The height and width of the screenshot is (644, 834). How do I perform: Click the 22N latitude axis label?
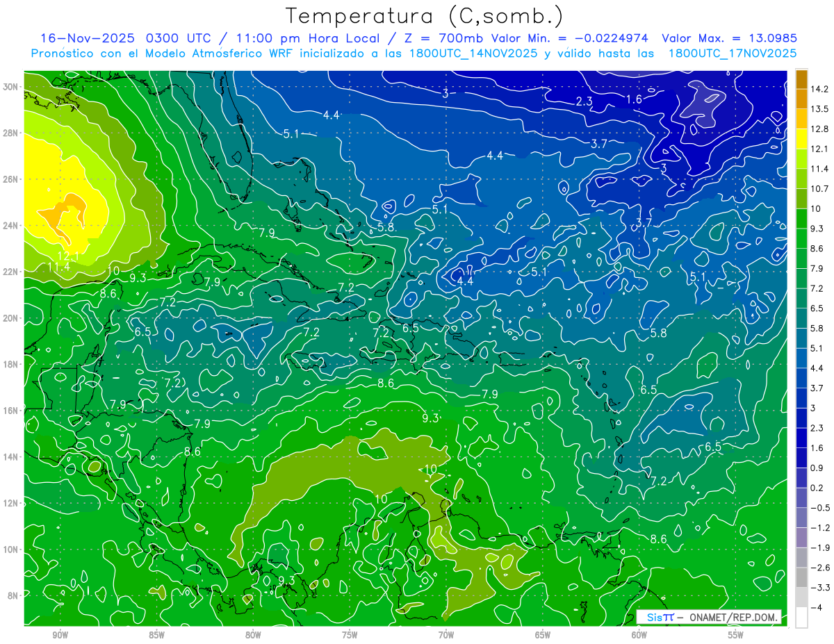pos(10,272)
